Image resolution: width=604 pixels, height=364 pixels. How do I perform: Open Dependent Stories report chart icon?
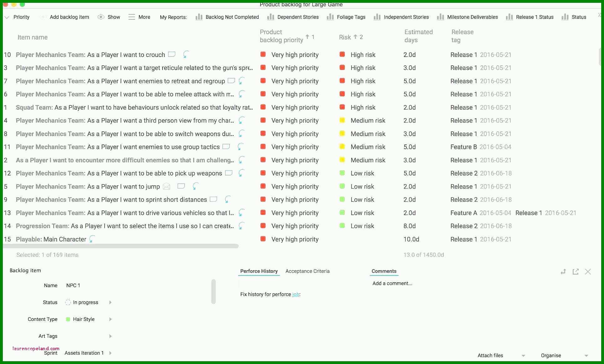(x=271, y=17)
